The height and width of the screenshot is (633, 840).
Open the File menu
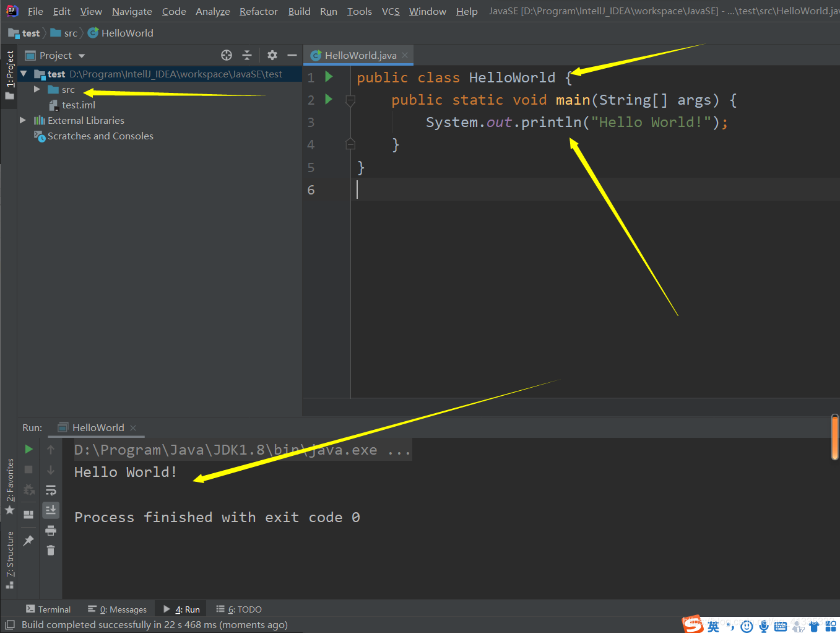(35, 11)
